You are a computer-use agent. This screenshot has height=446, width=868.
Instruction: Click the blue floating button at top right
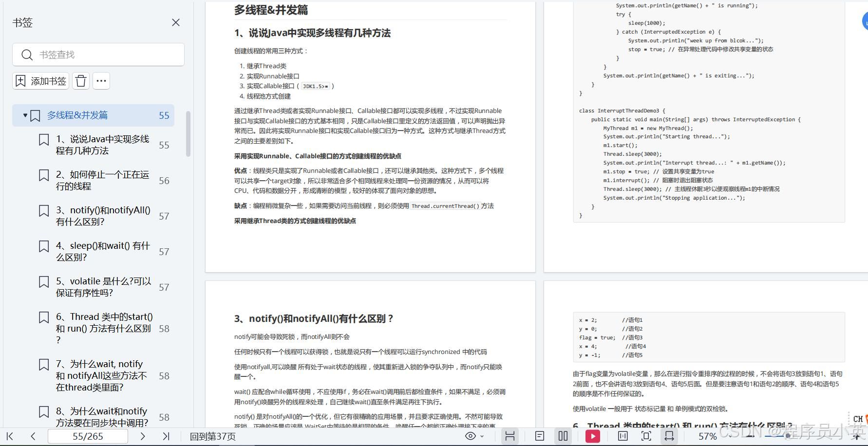865,21
